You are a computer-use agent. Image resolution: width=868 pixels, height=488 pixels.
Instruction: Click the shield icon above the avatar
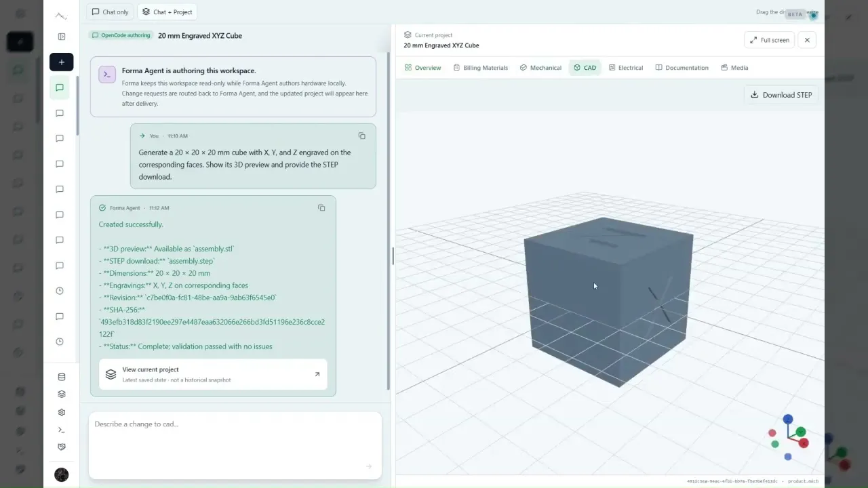coord(62,447)
